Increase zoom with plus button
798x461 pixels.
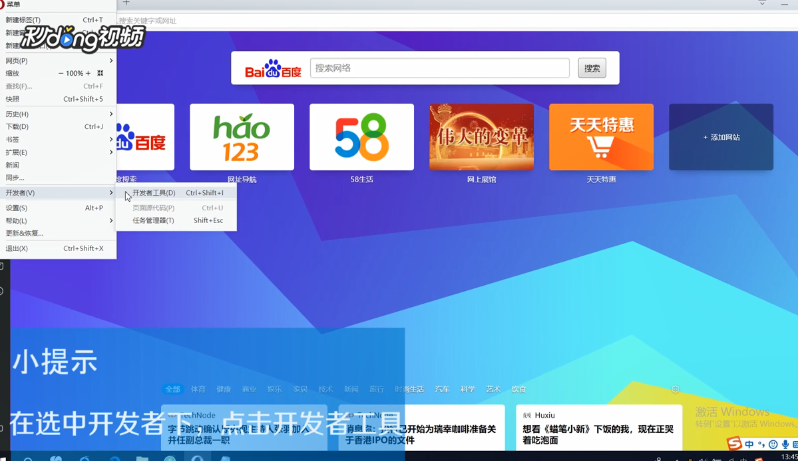(x=88, y=73)
